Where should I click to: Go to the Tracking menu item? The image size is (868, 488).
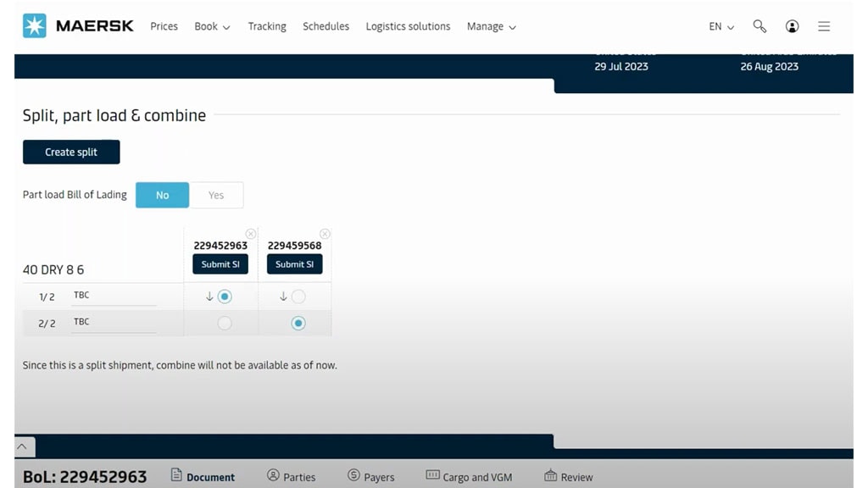[x=267, y=26]
